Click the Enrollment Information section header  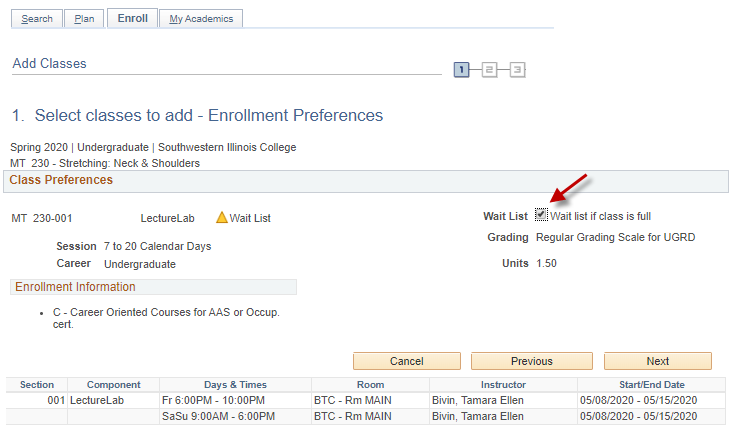click(75, 287)
